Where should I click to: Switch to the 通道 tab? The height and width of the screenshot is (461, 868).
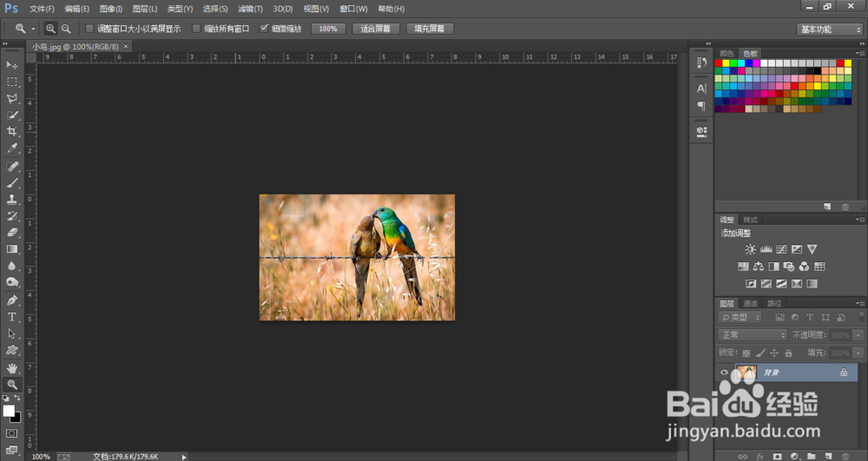click(x=750, y=303)
